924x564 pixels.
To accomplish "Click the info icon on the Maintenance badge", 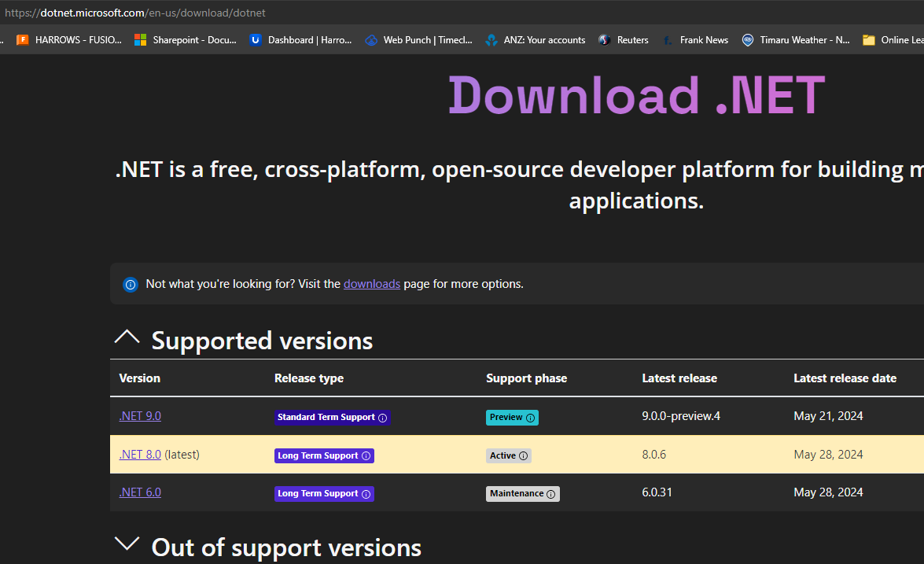I will pyautogui.click(x=551, y=494).
